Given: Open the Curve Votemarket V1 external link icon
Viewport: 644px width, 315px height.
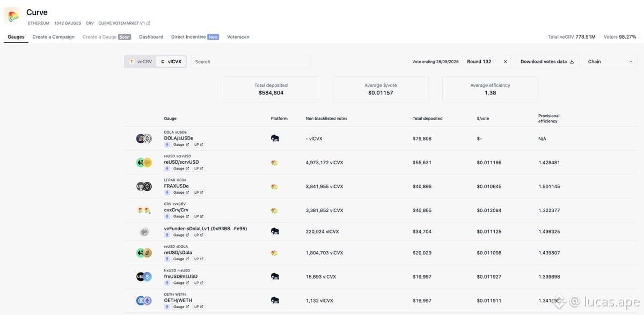Looking at the screenshot, I should point(149,23).
